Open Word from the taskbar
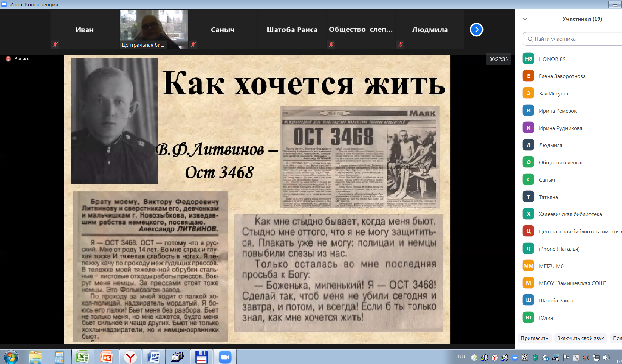The image size is (622, 364). coord(154,357)
